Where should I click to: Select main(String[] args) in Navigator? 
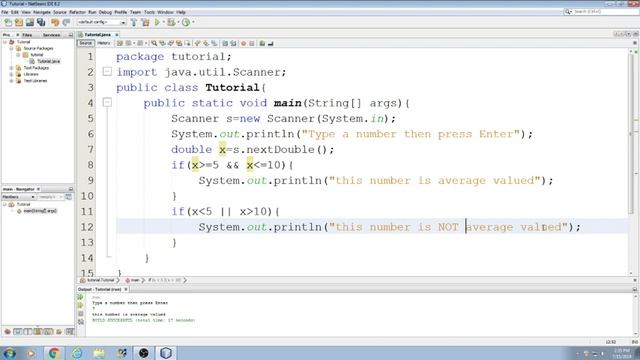tap(40, 211)
